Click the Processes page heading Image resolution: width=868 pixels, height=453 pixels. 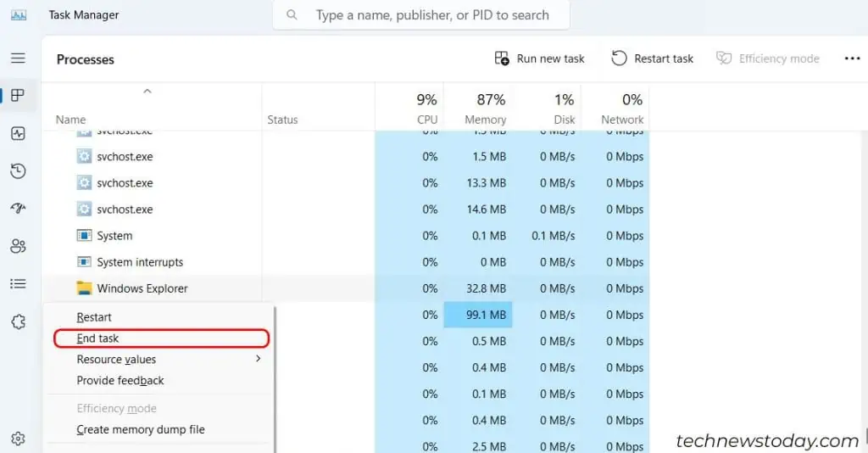point(86,59)
